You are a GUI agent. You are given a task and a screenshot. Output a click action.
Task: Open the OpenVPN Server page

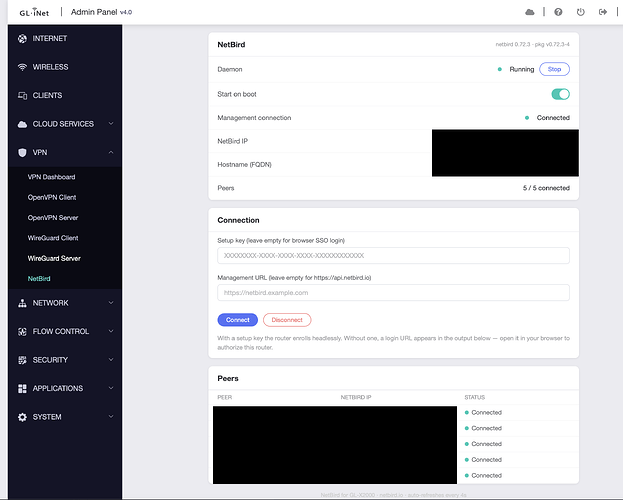tap(53, 218)
